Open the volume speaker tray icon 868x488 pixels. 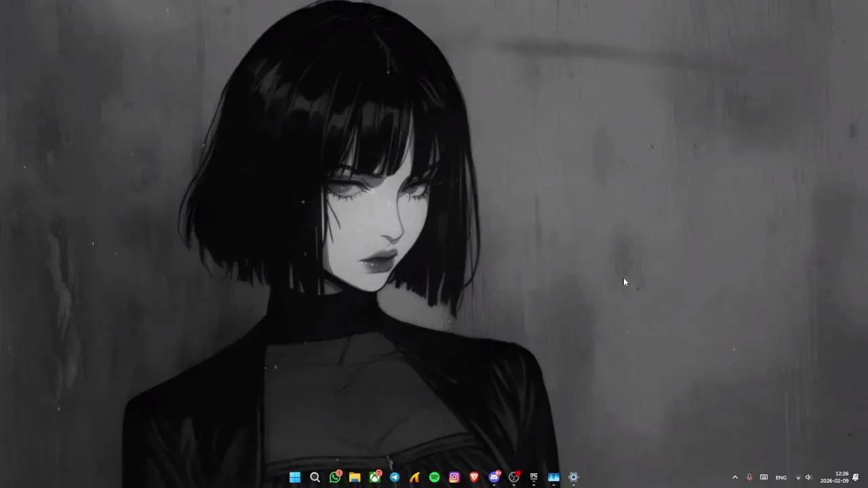tap(808, 477)
